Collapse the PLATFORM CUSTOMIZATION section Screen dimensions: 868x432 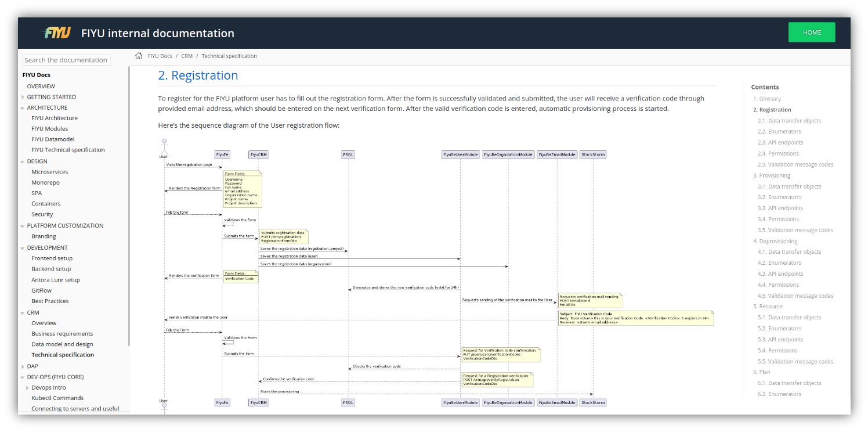(23, 226)
